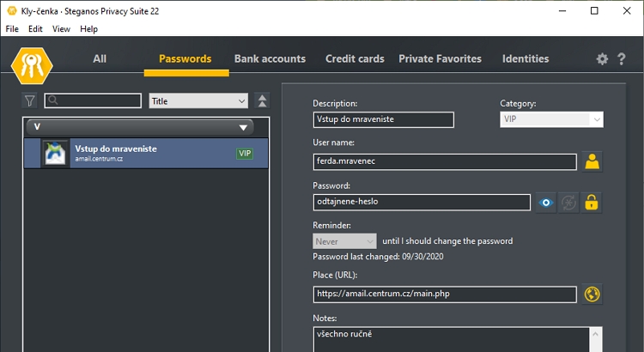Image resolution: width=644 pixels, height=352 pixels.
Task: Click the yellow keys logo icon
Action: pos(33,63)
